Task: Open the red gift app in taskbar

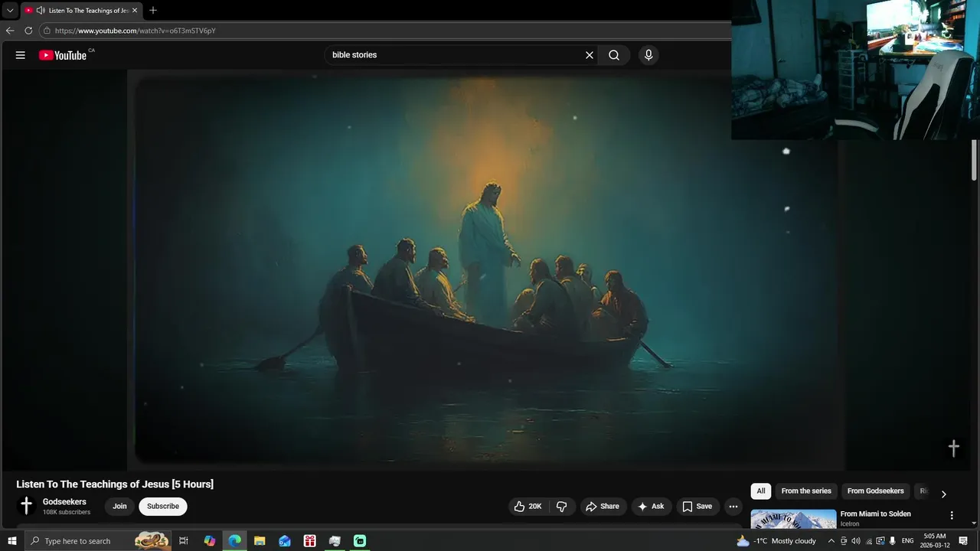Action: [x=310, y=541]
